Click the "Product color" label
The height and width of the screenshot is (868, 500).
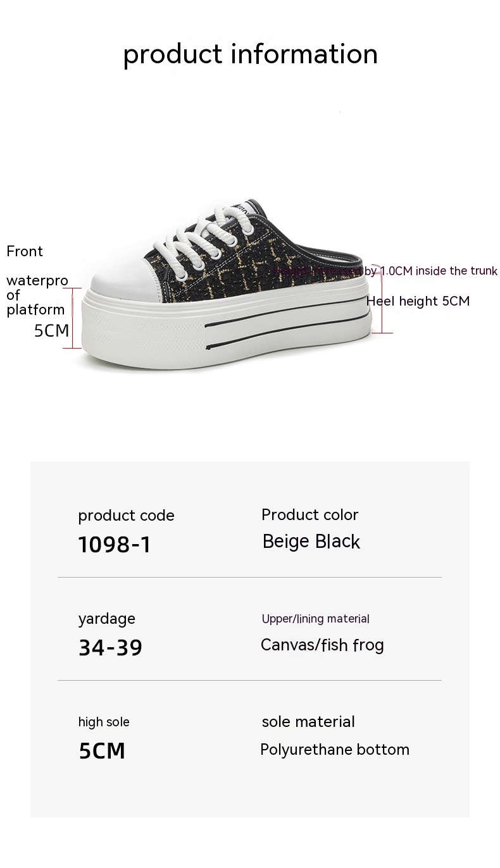(310, 515)
